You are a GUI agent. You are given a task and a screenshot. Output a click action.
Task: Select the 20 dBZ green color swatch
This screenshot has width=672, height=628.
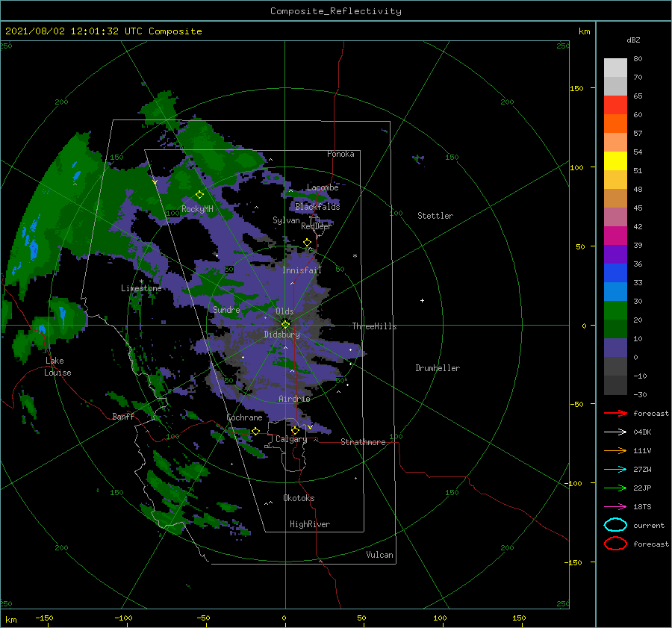tap(615, 329)
